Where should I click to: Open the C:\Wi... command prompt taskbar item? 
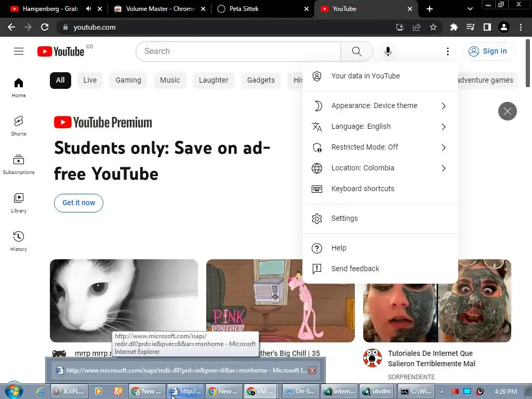click(416, 391)
